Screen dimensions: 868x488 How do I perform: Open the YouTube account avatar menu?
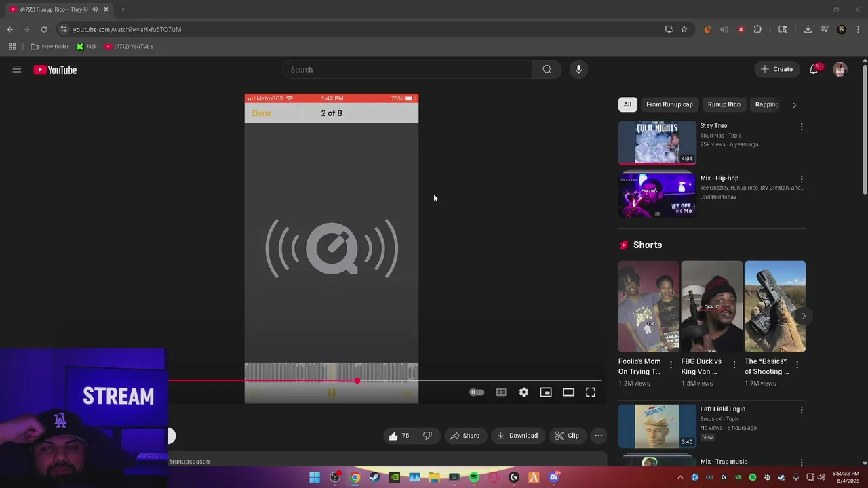[x=840, y=69]
